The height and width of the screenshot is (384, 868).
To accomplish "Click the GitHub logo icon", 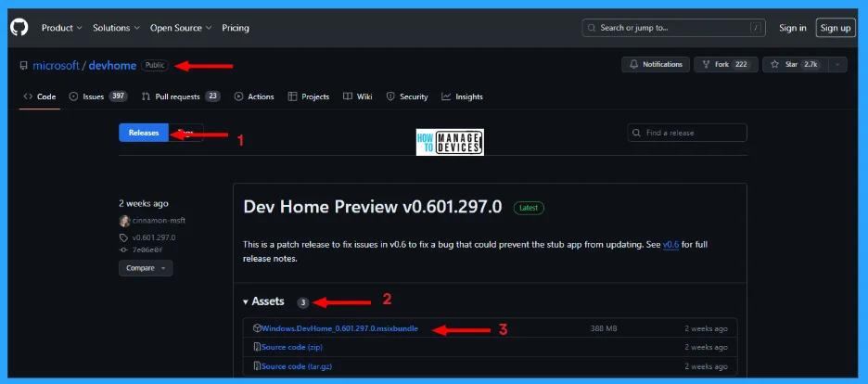I will pyautogui.click(x=19, y=27).
